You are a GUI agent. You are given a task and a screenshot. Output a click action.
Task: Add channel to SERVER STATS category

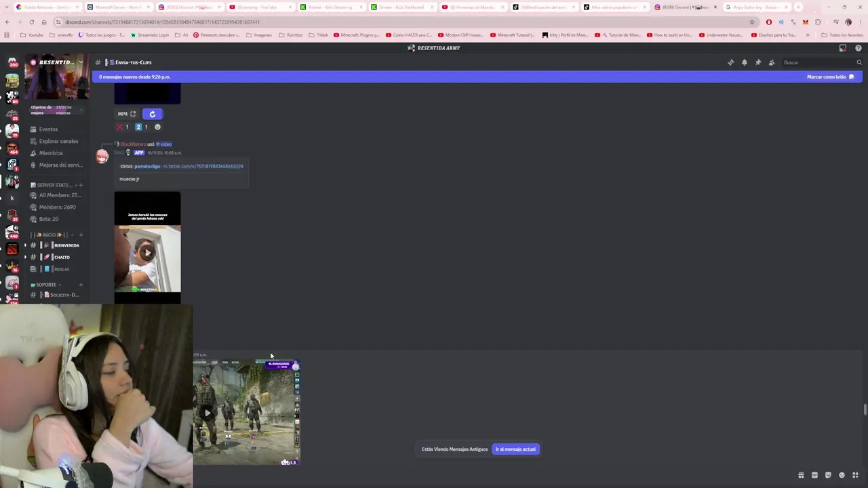(x=81, y=185)
